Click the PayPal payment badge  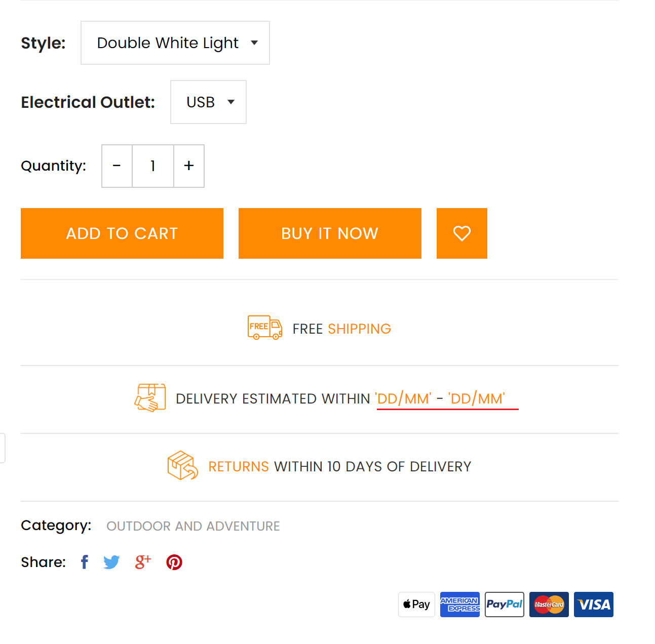[504, 605]
